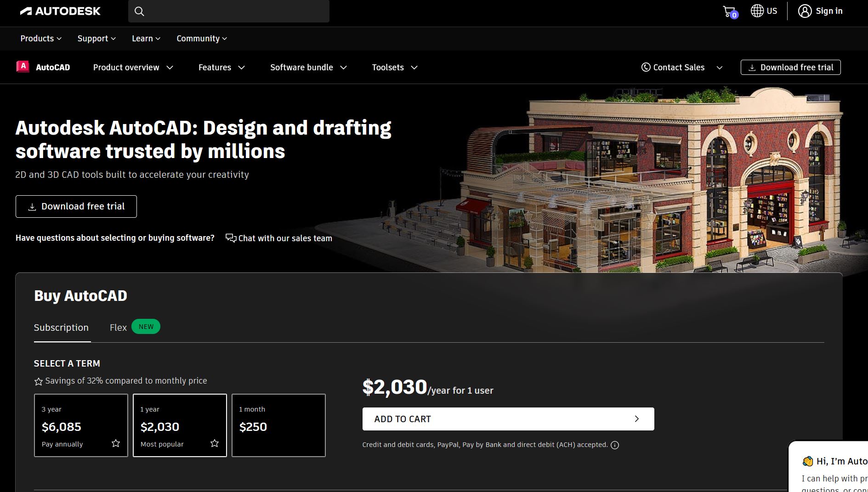
Task: Click the Autodesk logo
Action: [x=61, y=11]
